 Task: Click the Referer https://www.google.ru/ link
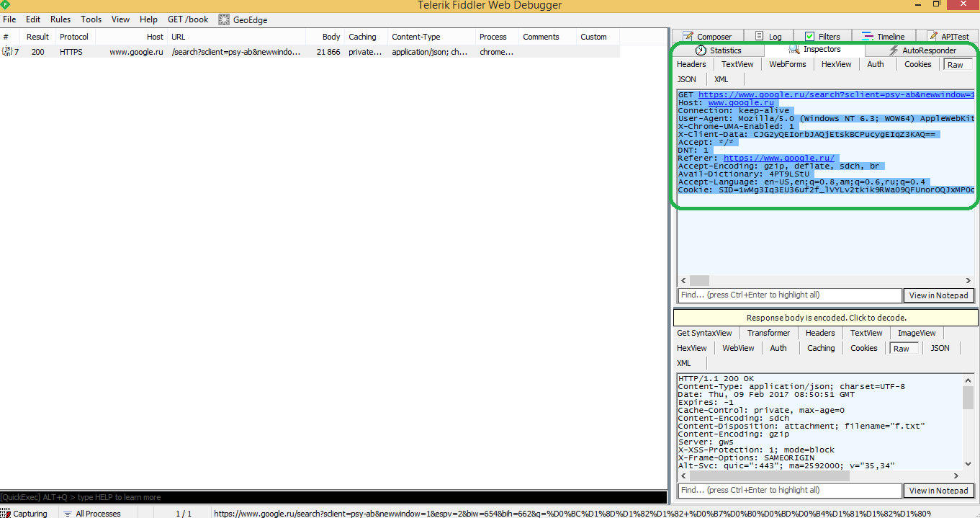[x=778, y=158]
